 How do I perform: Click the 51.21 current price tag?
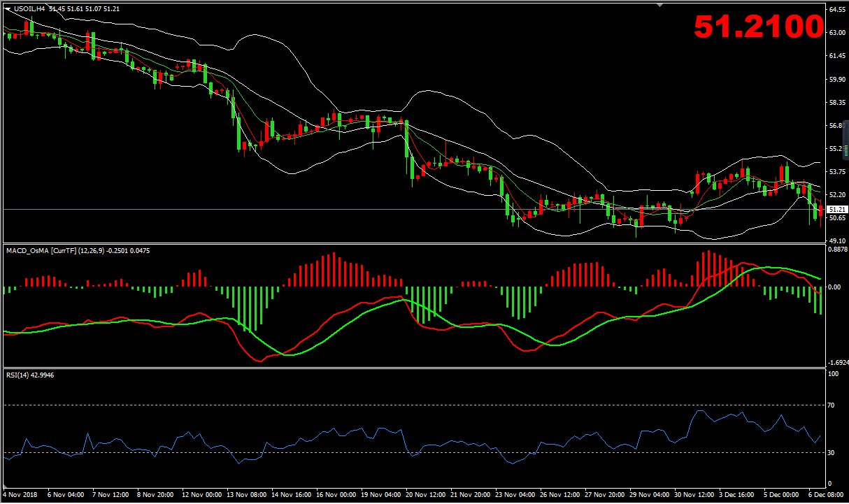click(836, 210)
